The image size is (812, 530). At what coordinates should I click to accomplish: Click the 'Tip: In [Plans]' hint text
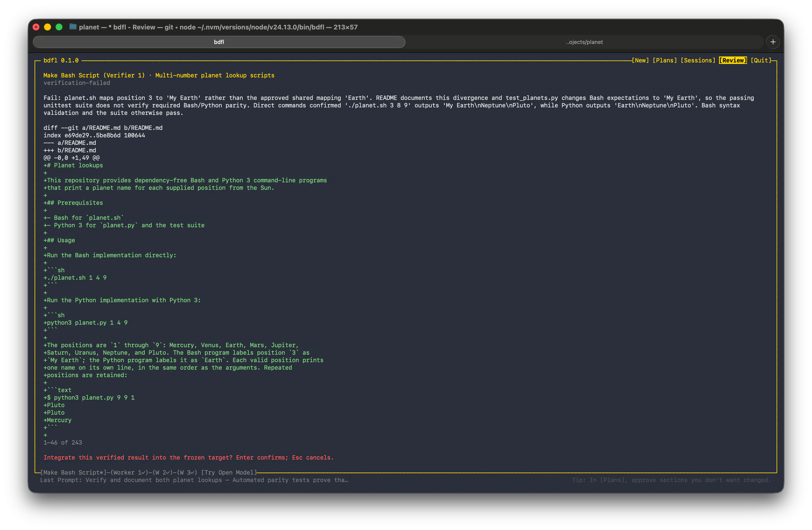[x=671, y=480]
